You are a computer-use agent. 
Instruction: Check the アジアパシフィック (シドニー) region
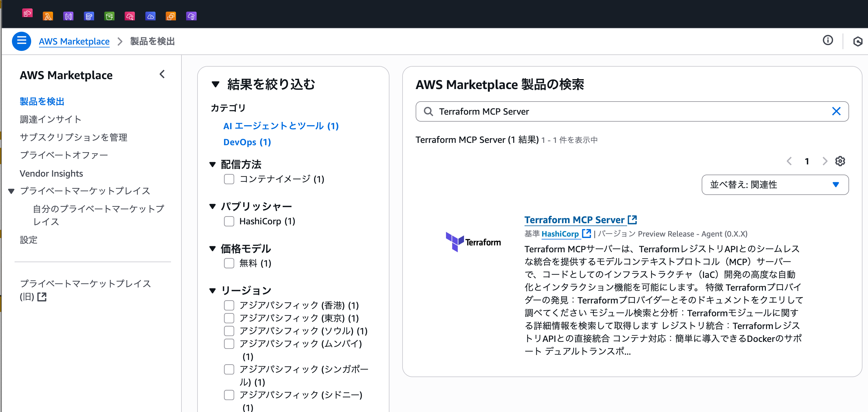click(229, 395)
